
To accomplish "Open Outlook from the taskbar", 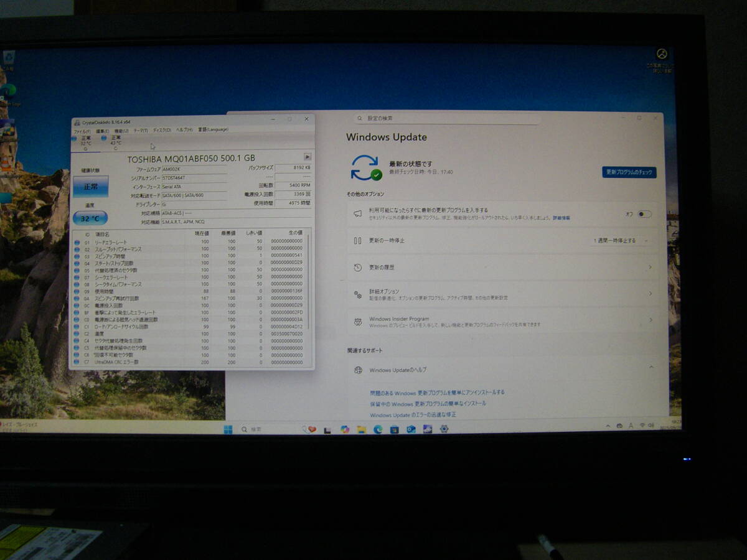I will [x=411, y=429].
